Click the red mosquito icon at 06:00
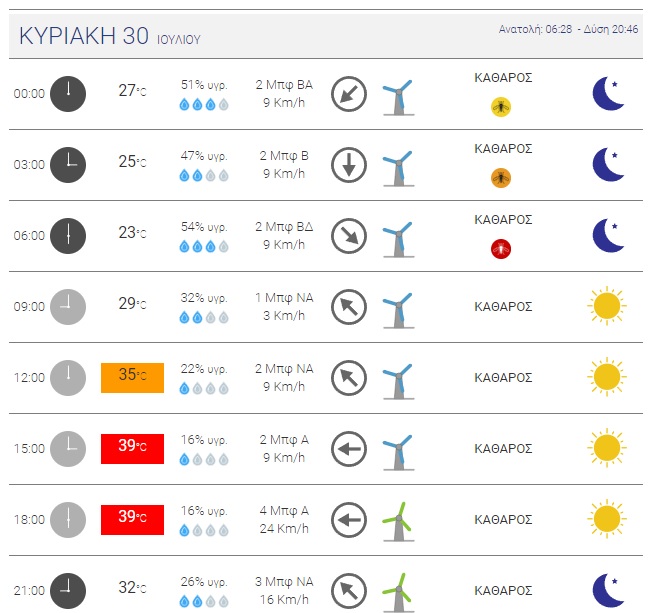This screenshot has width=655, height=613. pyautogui.click(x=500, y=249)
